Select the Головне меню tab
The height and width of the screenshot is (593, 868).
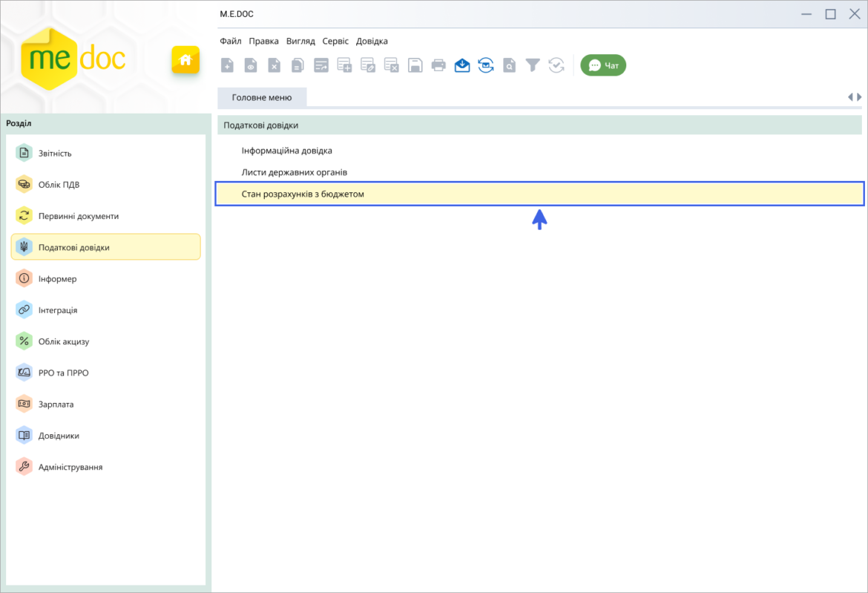point(262,97)
